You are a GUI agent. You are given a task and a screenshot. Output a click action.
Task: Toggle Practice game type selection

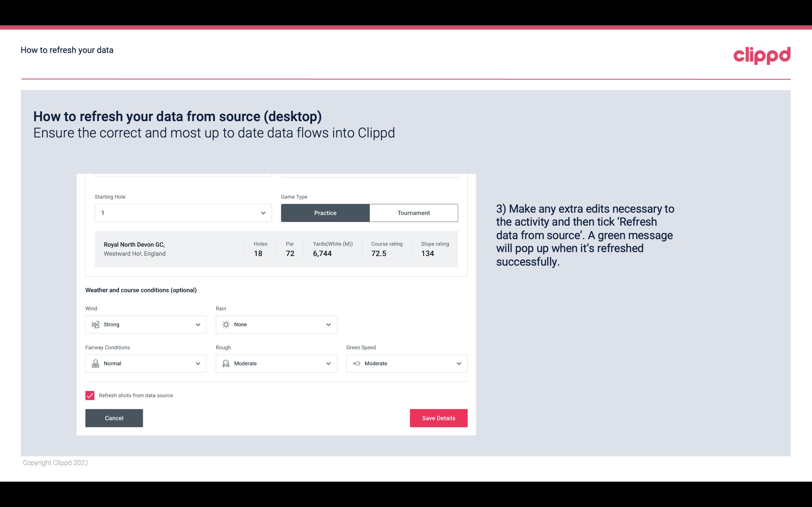coord(325,213)
